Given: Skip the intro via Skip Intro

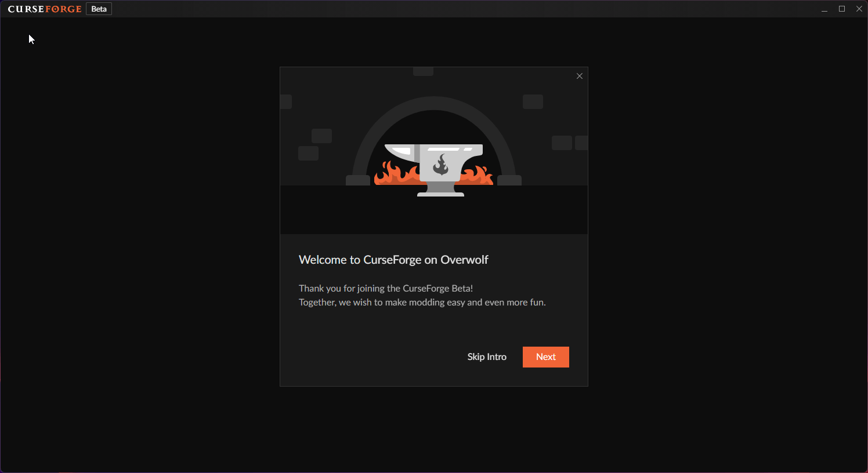Looking at the screenshot, I should pos(487,357).
